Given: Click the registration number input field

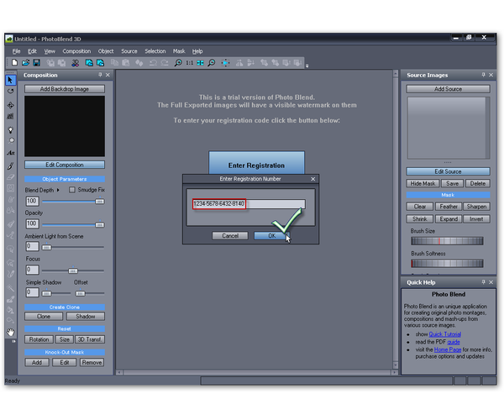Looking at the screenshot, I should click(x=249, y=204).
